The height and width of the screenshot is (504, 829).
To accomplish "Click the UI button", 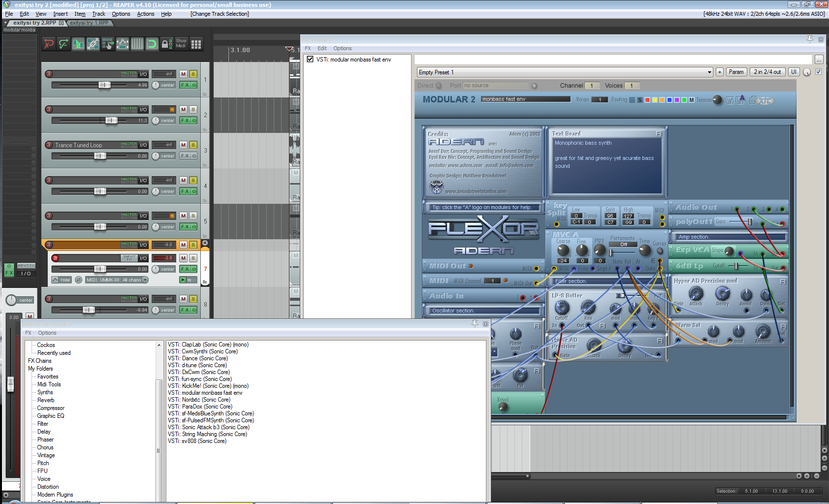I will [794, 72].
